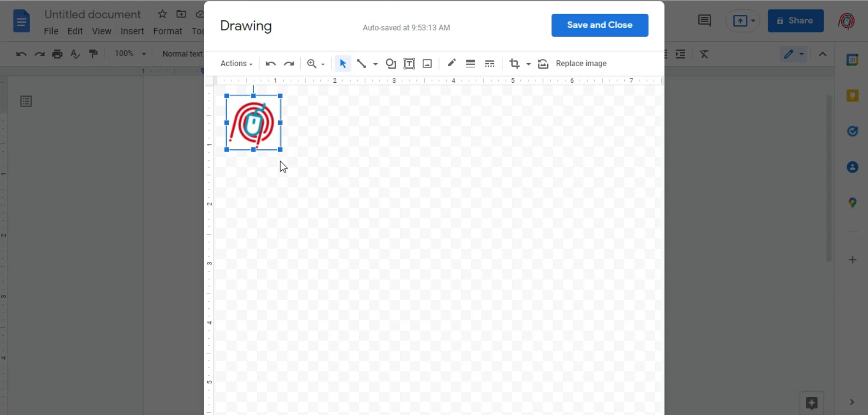Expand the line type dropdown arrow
This screenshot has height=415, width=868.
tap(375, 64)
